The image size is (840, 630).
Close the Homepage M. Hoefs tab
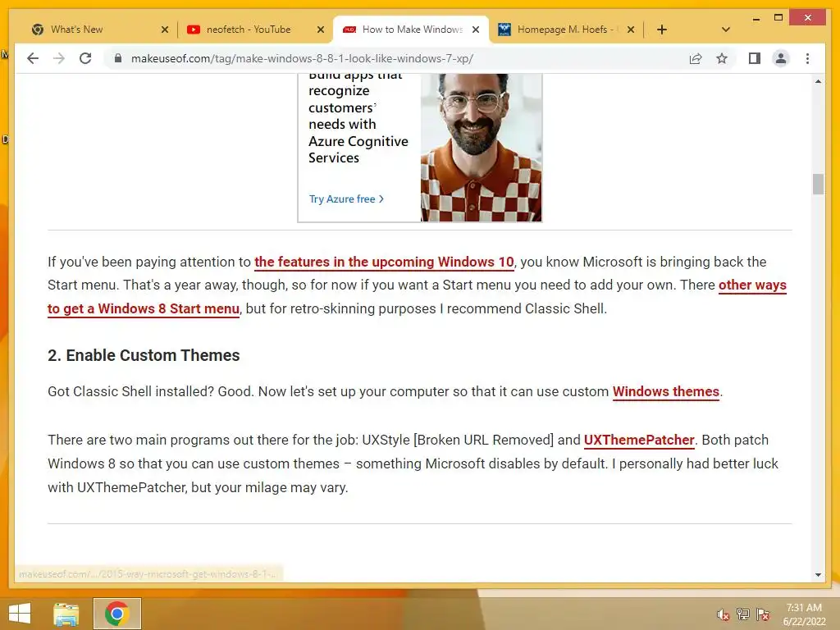[631, 30]
